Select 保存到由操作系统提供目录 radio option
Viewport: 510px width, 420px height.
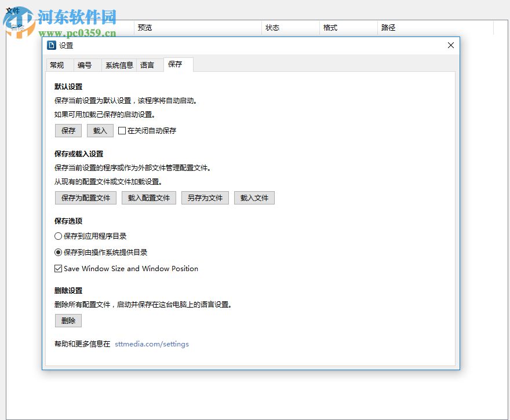pyautogui.click(x=58, y=252)
